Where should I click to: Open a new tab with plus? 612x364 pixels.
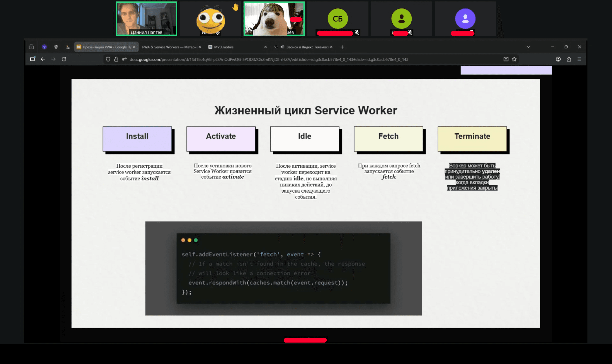[342, 47]
